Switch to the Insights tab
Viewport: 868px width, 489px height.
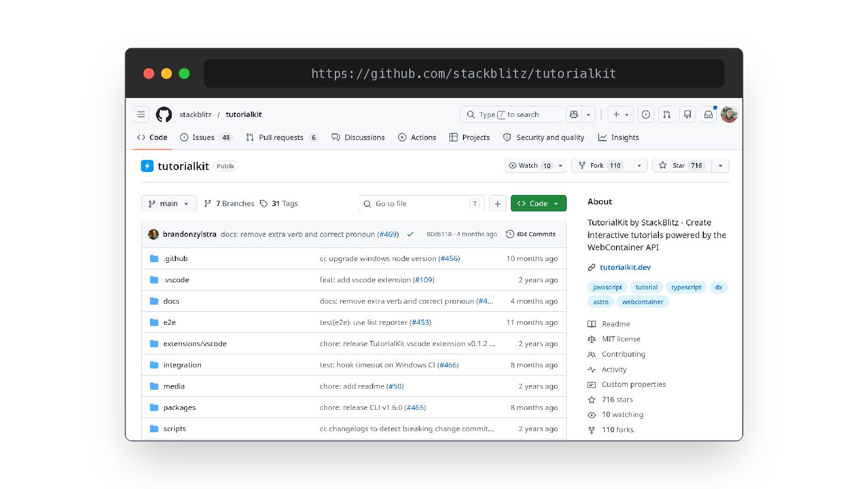click(619, 138)
